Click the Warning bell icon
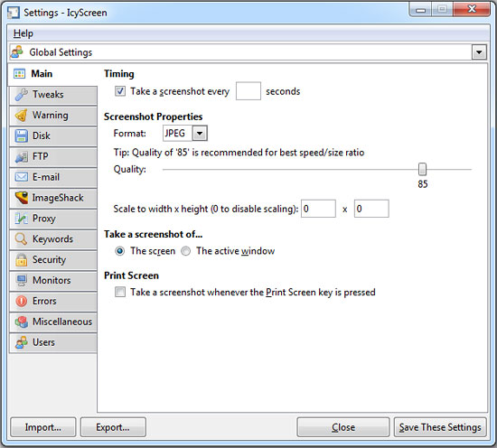497x448 pixels. pyautogui.click(x=22, y=116)
